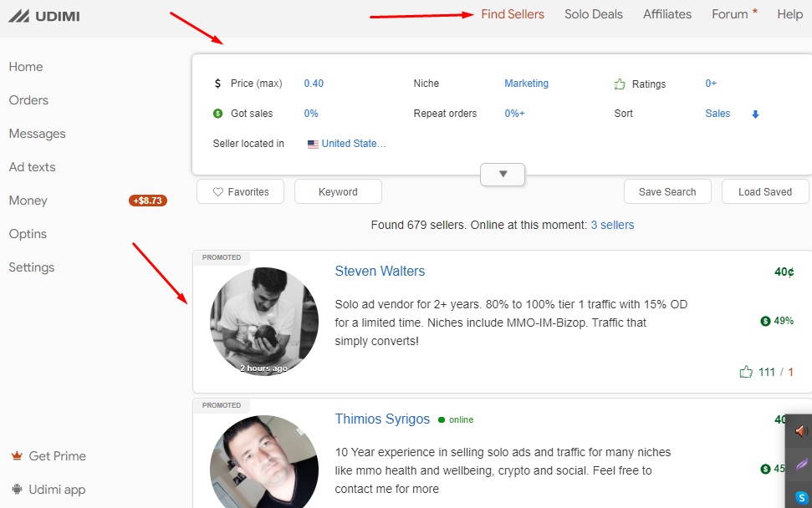Screen dimensions: 812x508
Task: Go to Messages in sidebar
Action: coord(38,134)
